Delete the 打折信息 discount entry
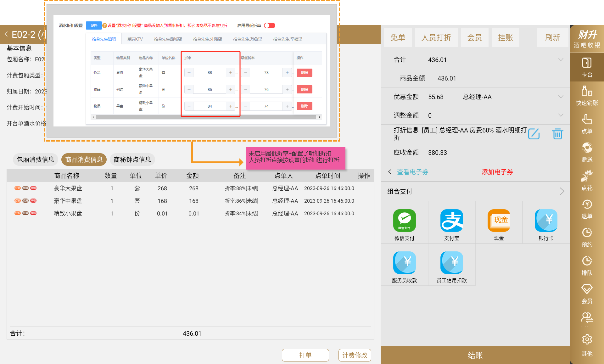Viewport: 604px width, 364px height. [557, 134]
